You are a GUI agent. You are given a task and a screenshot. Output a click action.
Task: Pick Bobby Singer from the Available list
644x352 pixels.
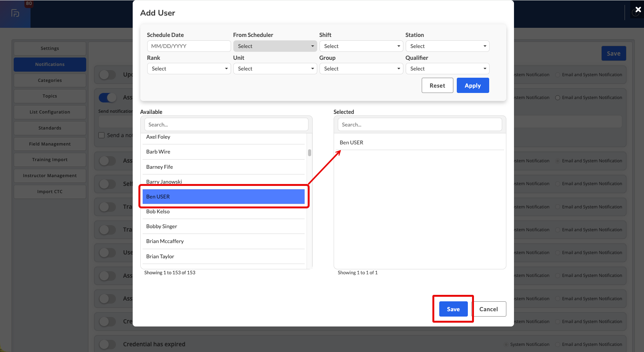pyautogui.click(x=224, y=226)
